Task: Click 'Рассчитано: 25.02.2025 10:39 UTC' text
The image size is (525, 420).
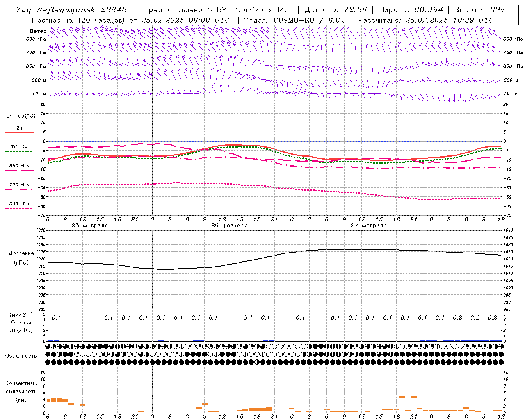Action: pos(426,20)
